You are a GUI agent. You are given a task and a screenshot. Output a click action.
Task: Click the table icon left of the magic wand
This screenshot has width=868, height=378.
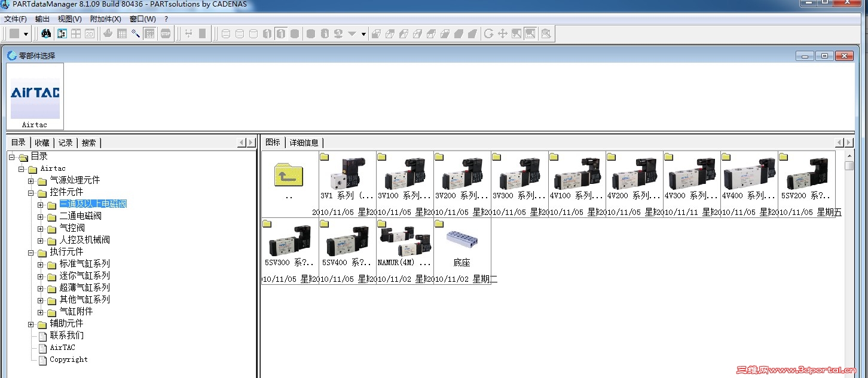click(122, 33)
